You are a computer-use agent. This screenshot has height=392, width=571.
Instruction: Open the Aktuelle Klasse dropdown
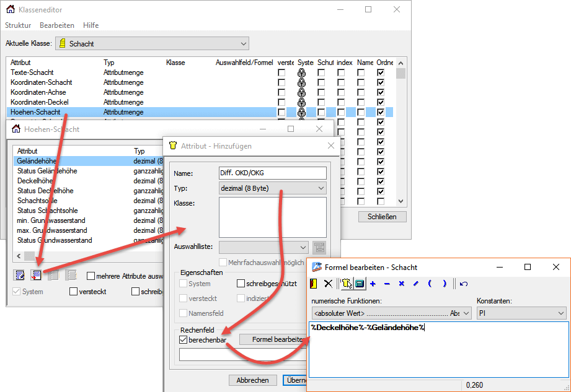click(x=243, y=43)
